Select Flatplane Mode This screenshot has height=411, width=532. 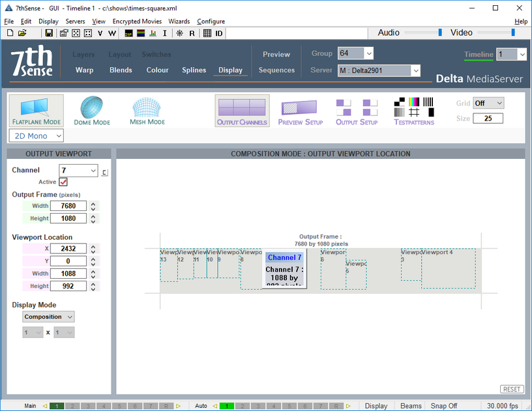37,111
